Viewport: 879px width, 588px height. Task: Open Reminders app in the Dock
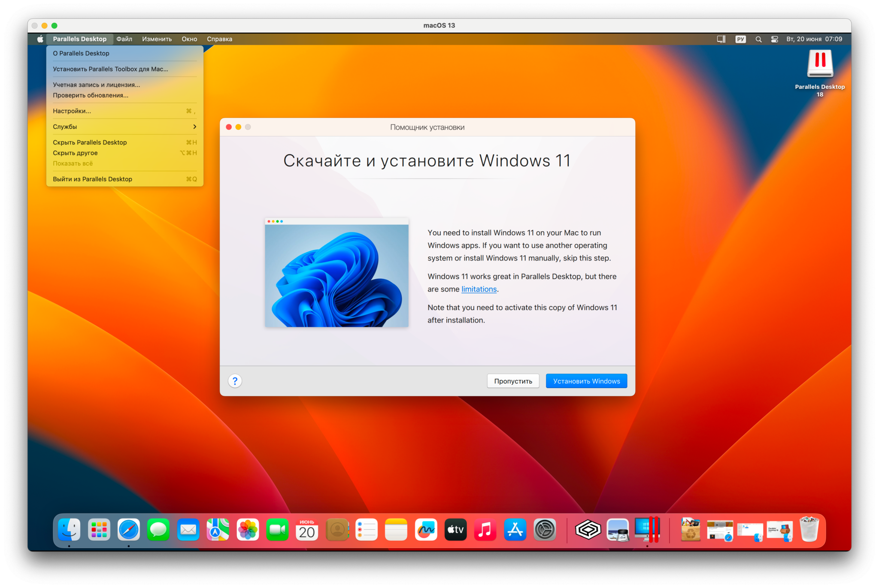point(367,530)
